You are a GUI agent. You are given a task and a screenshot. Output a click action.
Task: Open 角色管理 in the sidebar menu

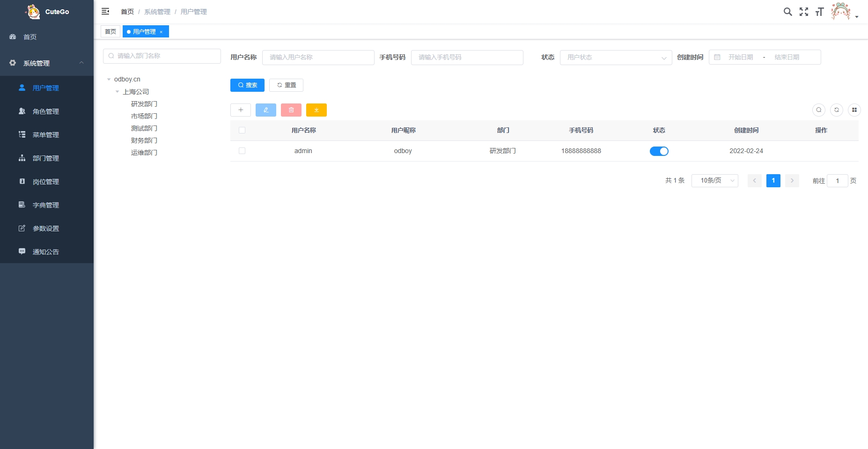(x=46, y=111)
